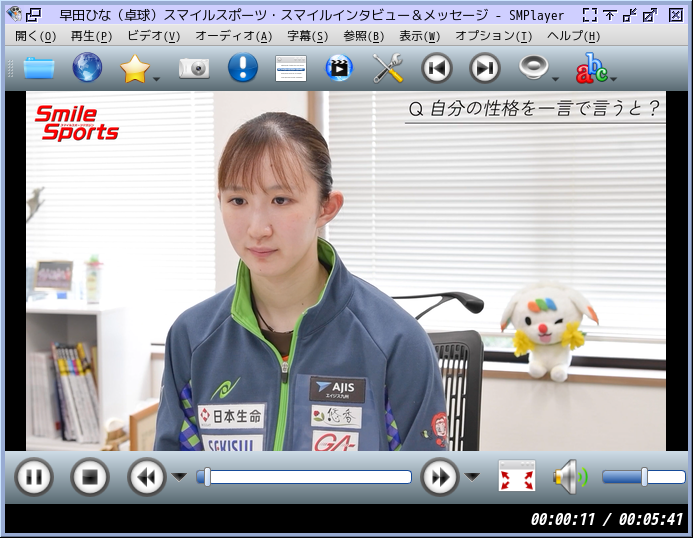Open the 再生(P) menu
The height and width of the screenshot is (538, 693).
click(91, 36)
